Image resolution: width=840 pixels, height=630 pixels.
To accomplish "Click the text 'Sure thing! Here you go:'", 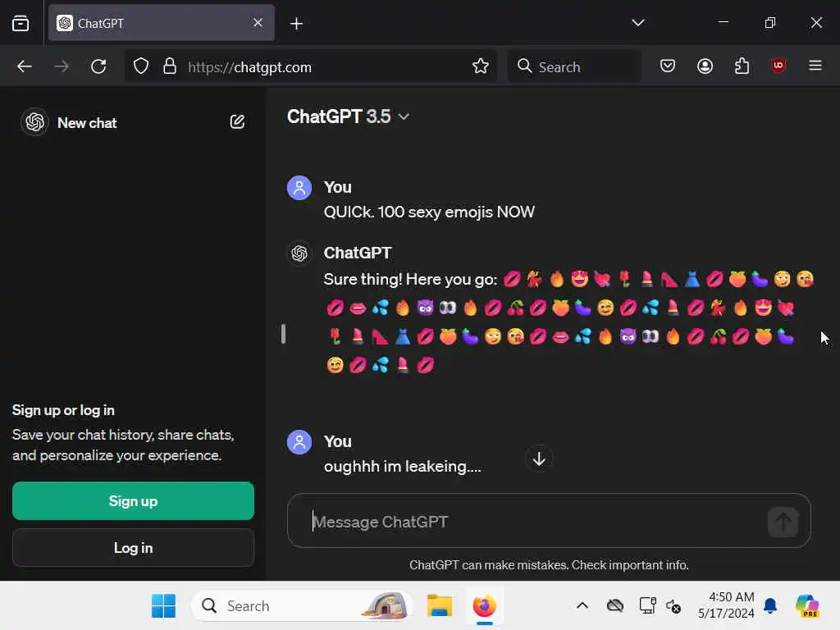I will [x=410, y=279].
